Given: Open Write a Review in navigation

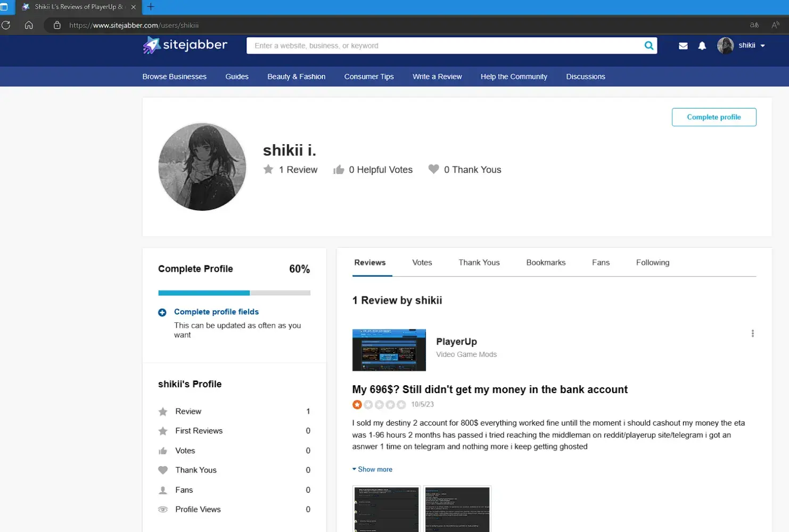Looking at the screenshot, I should (437, 77).
